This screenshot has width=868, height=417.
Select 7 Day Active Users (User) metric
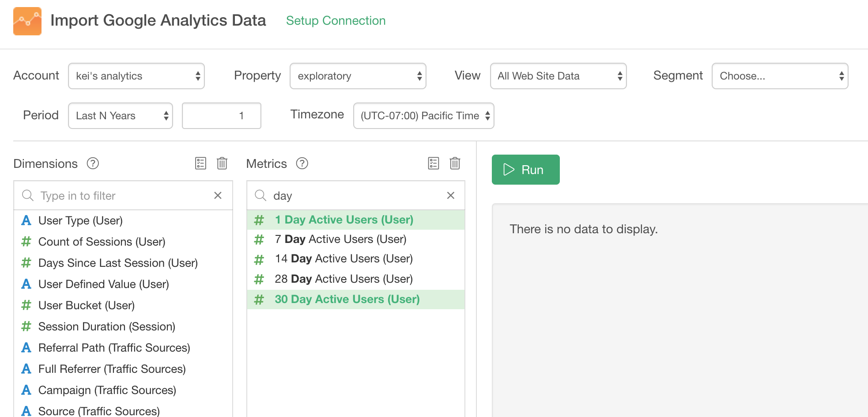click(356, 239)
